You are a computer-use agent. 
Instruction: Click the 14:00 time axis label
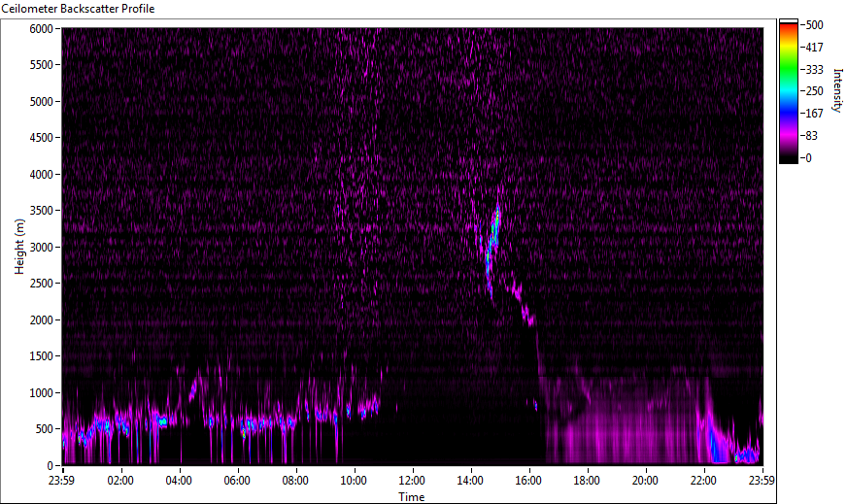click(x=470, y=481)
